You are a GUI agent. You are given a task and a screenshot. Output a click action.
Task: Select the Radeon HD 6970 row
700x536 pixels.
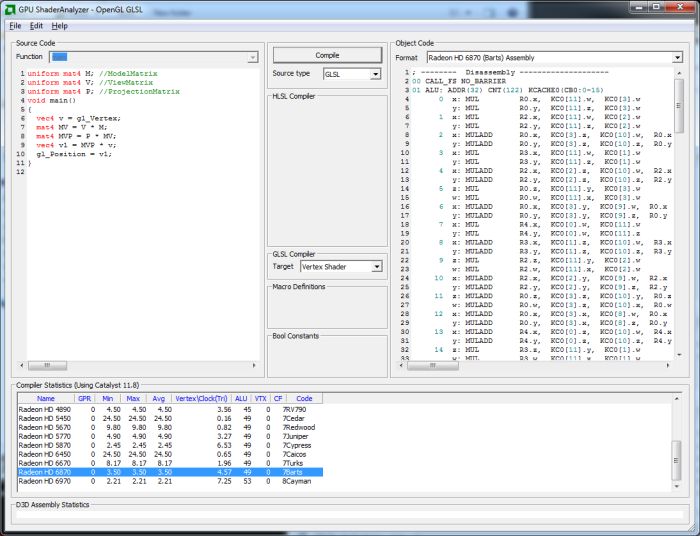[170, 481]
